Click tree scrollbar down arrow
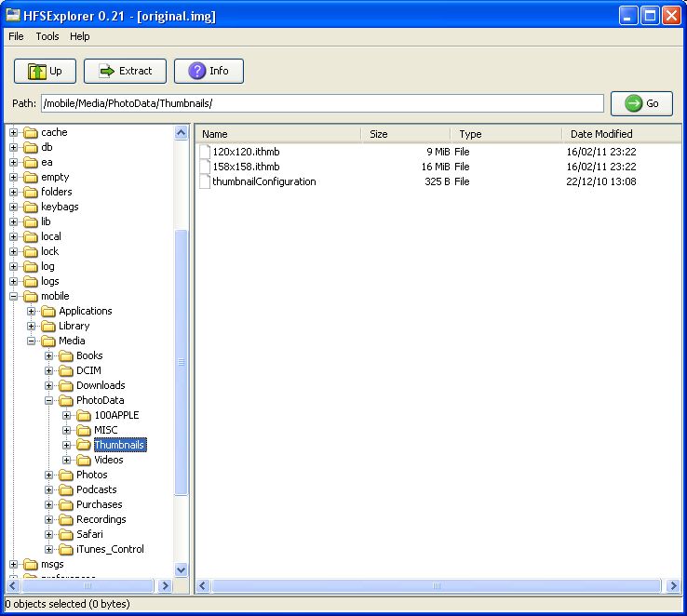This screenshot has width=687, height=616. 181,570
